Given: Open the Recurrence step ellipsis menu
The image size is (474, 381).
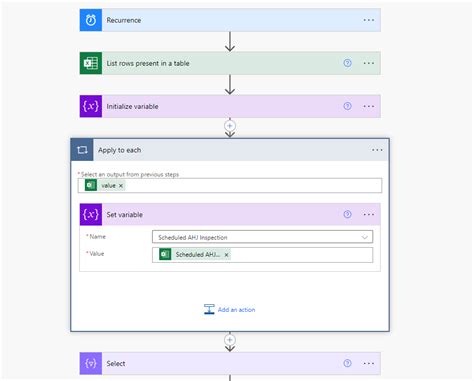Looking at the screenshot, I should (x=369, y=20).
